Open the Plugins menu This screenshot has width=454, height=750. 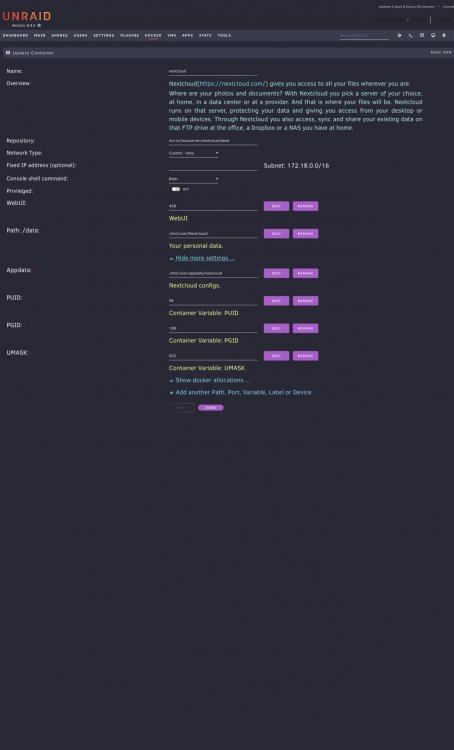[129, 35]
